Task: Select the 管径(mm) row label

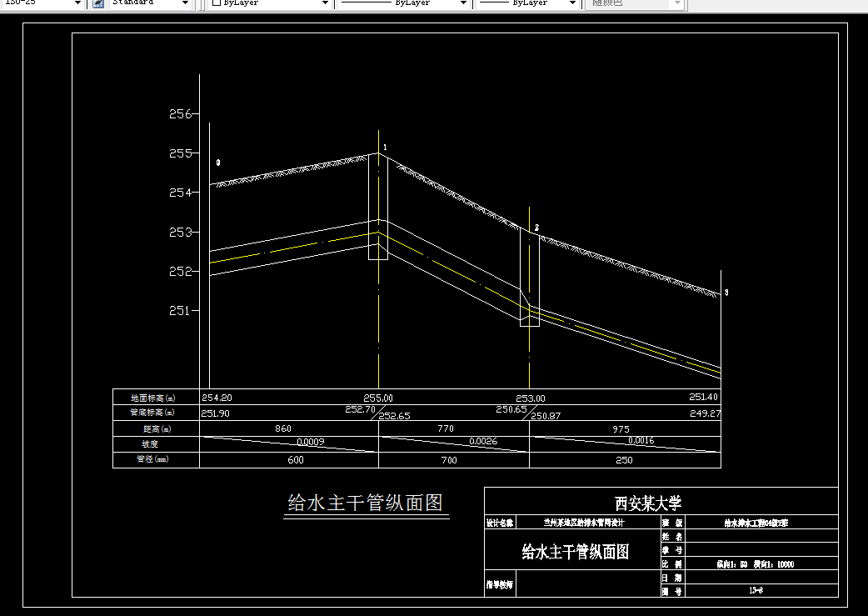Action: (152, 458)
